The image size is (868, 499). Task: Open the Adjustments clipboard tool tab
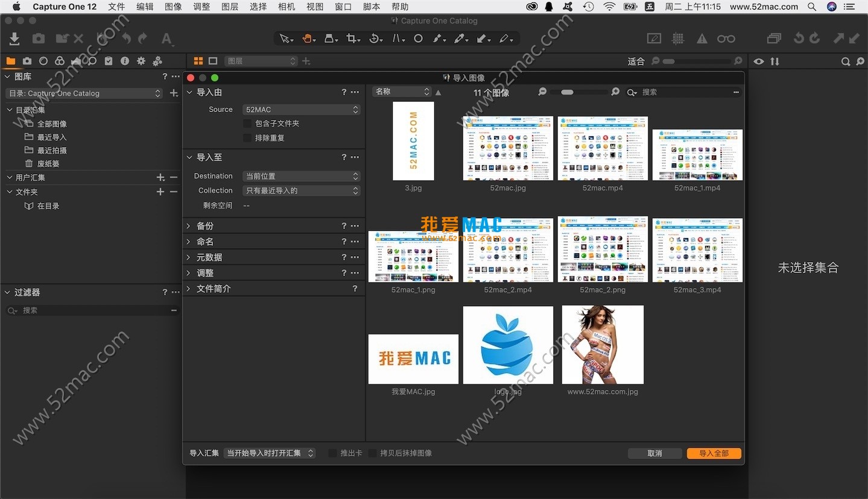pyautogui.click(x=109, y=61)
